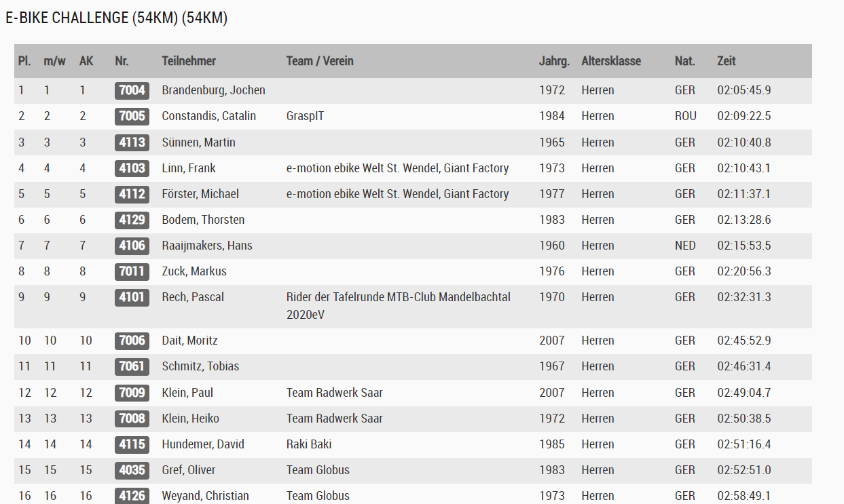This screenshot has width=844, height=504.
Task: Select bib badge 7061
Action: 132,366
